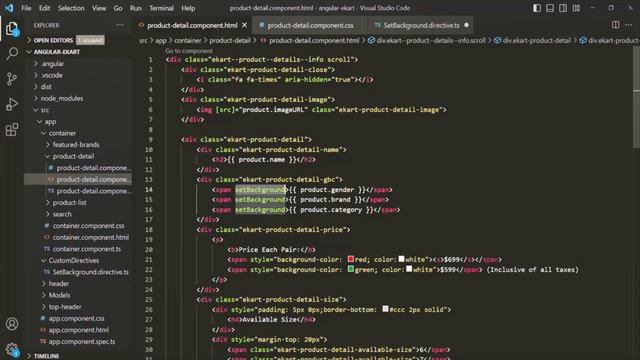Screen dimensions: 640x360
Task: Expand the .angular folder
Action: click(x=53, y=64)
